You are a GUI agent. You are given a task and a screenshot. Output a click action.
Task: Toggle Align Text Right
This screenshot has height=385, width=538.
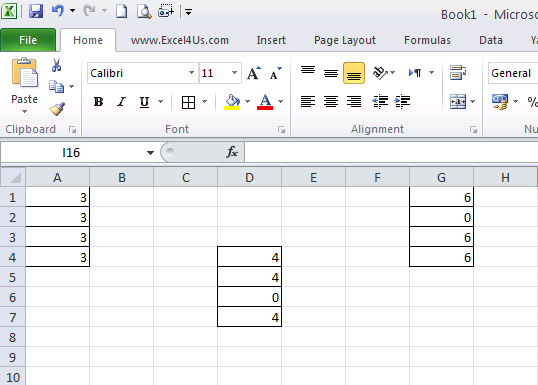pyautogui.click(x=354, y=102)
